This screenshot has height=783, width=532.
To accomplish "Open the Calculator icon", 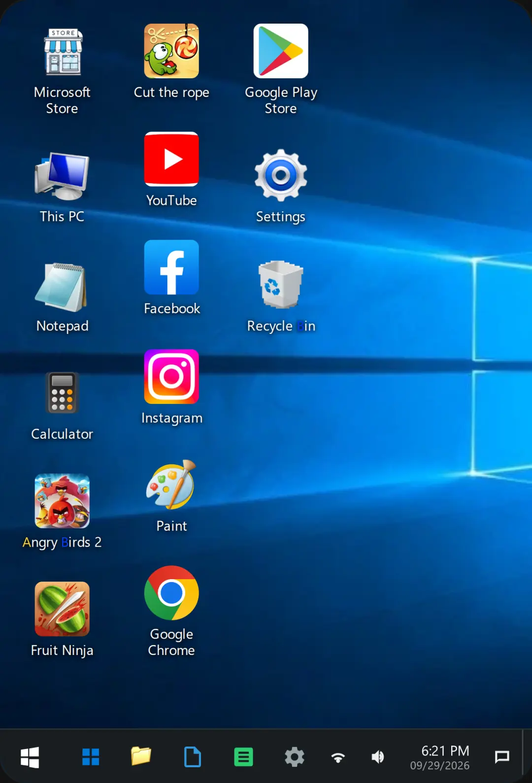I will tap(62, 393).
